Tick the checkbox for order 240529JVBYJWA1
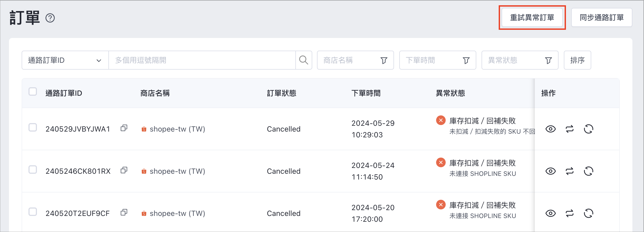644x232 pixels. [33, 127]
